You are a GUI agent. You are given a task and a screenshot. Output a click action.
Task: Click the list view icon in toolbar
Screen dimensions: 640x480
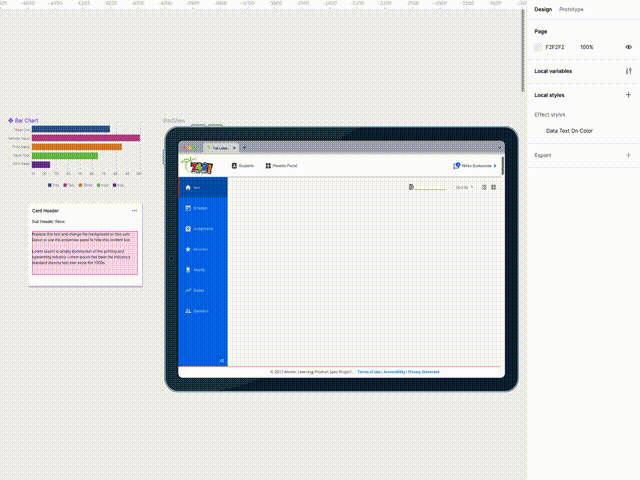coord(484,187)
